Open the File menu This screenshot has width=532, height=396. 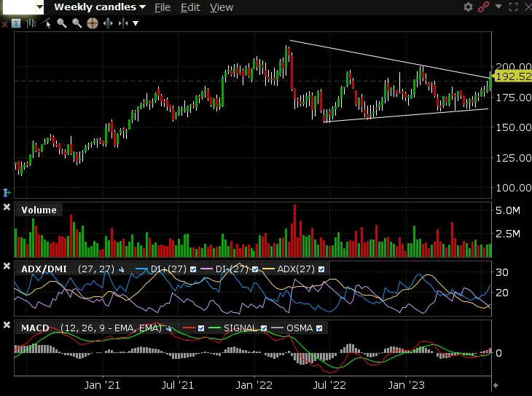click(x=163, y=7)
